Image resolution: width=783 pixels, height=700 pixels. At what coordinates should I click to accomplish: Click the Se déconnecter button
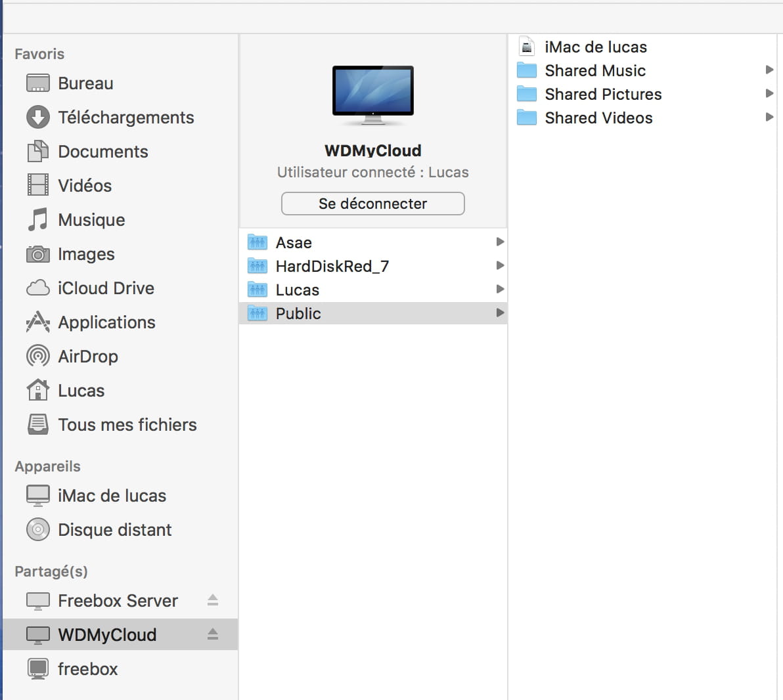pyautogui.click(x=373, y=204)
